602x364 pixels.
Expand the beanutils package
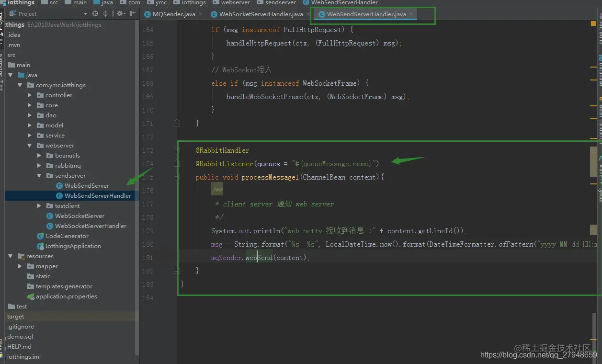(39, 156)
